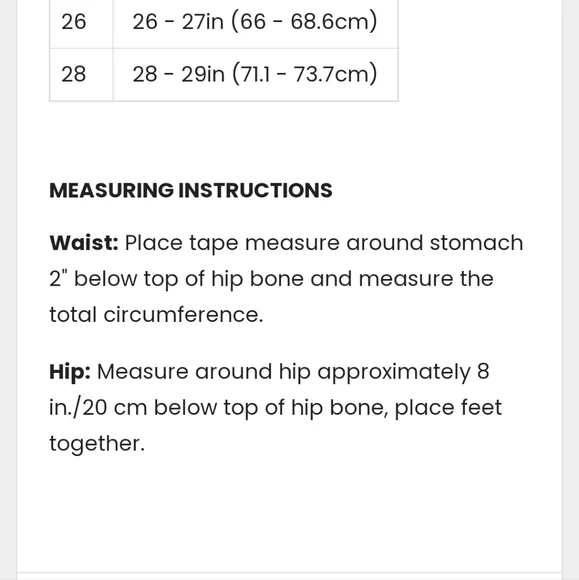Click the 26 - 27in measurement cell
Viewport: 579px width, 580px height.
click(x=256, y=22)
